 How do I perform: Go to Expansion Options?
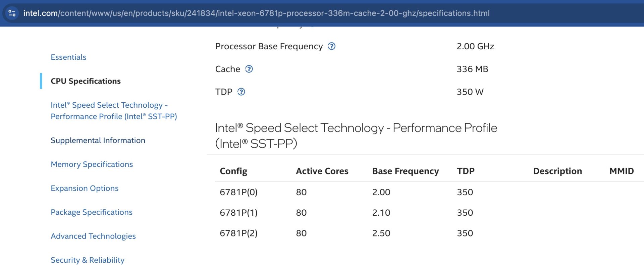pyautogui.click(x=84, y=188)
